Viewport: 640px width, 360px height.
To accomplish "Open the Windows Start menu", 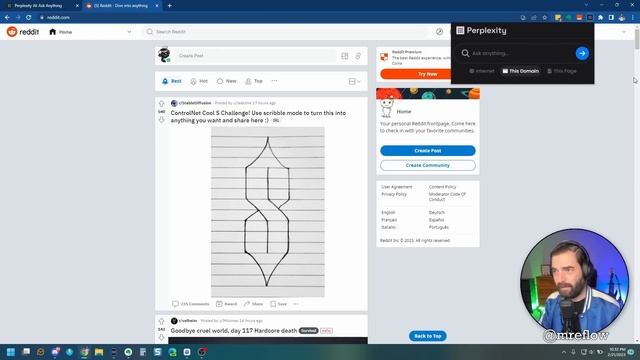I will [x=11, y=352].
